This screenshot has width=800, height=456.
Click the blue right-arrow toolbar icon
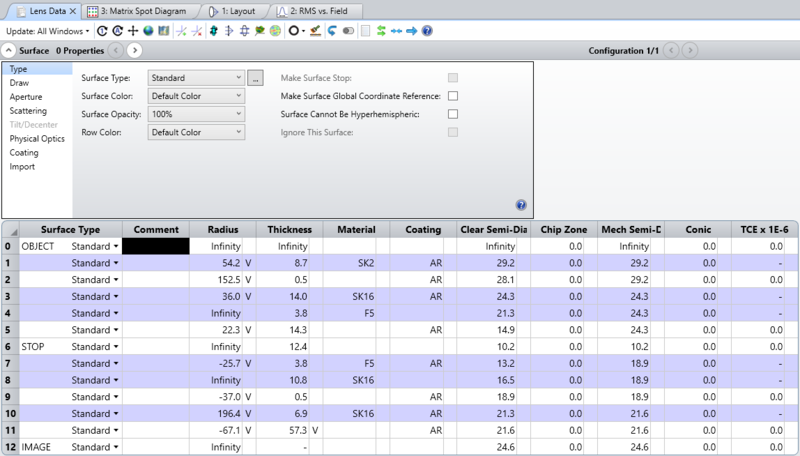coord(412,31)
